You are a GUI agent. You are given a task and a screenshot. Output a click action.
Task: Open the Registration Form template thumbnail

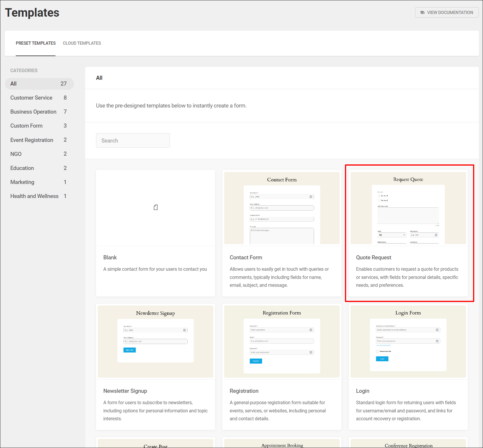pyautogui.click(x=282, y=341)
